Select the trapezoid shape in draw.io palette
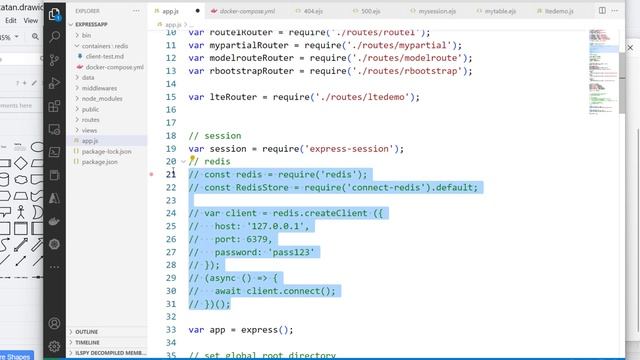 (21, 196)
